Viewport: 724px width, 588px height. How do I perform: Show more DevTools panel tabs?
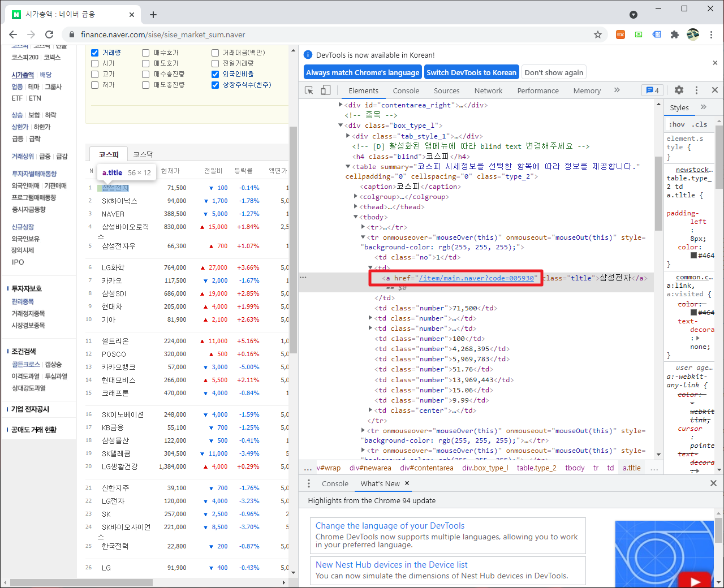click(617, 90)
